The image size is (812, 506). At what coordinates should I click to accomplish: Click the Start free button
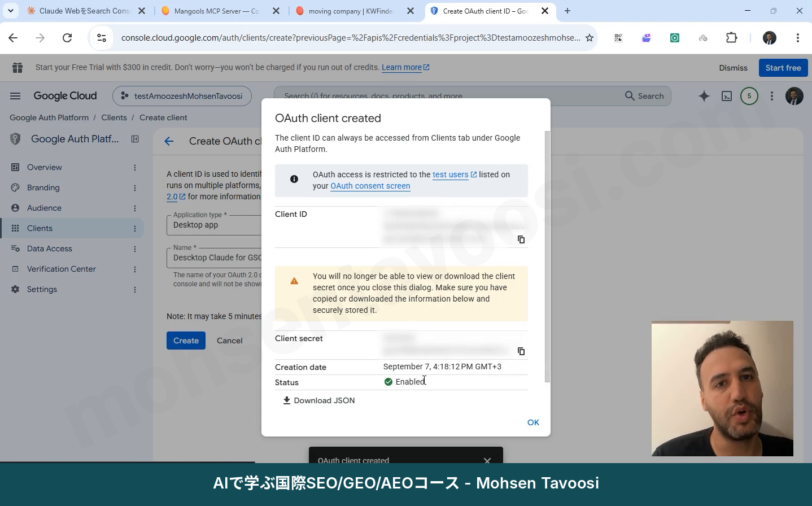[783, 68]
